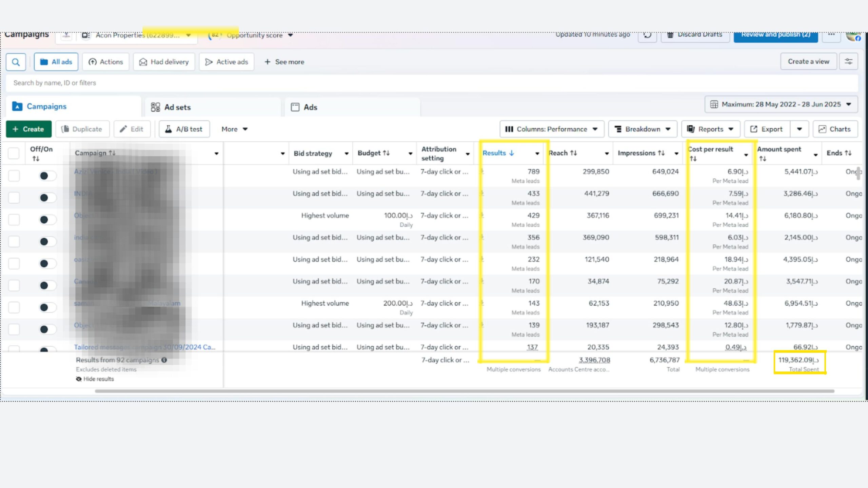Open the Breakdown dropdown menu
Viewport: 868px width, 488px height.
[x=643, y=129]
